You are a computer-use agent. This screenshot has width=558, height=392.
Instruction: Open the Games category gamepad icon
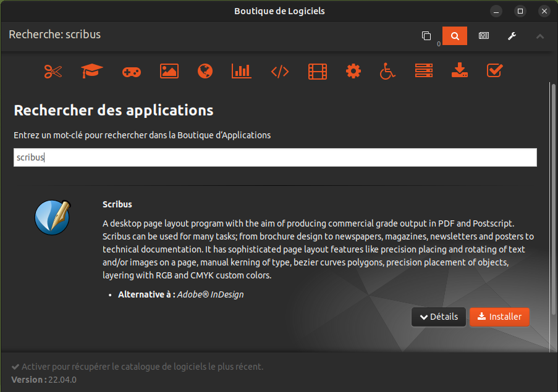[x=132, y=72]
